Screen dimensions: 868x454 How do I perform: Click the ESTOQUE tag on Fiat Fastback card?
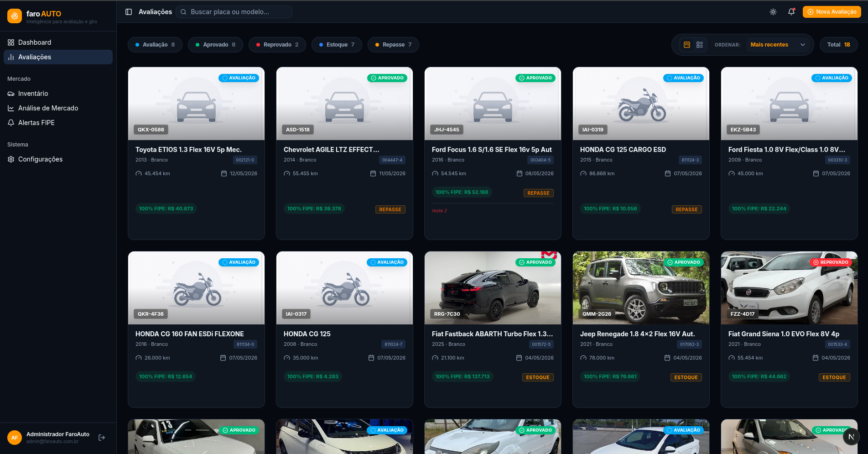point(538,377)
